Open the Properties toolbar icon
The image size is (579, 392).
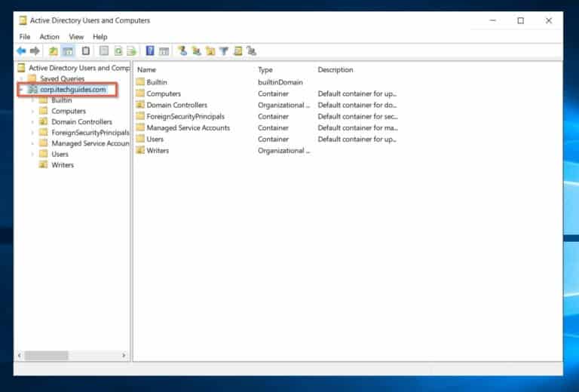(x=104, y=51)
